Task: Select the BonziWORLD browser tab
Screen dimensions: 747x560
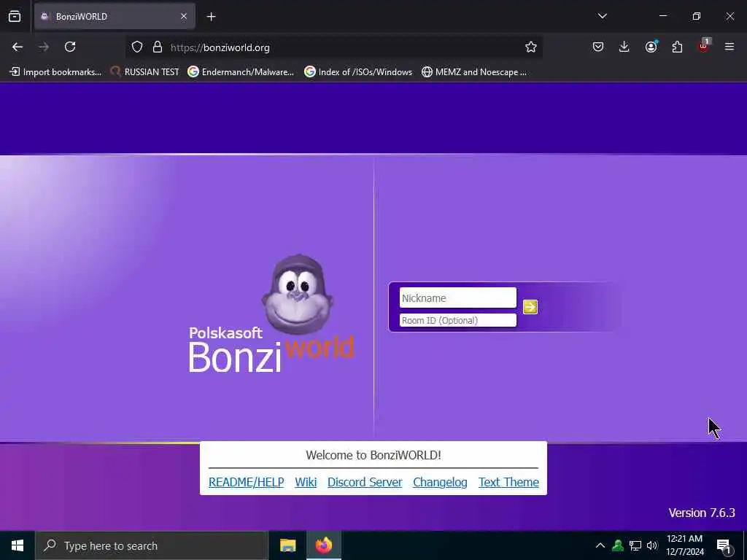Action: (x=115, y=16)
